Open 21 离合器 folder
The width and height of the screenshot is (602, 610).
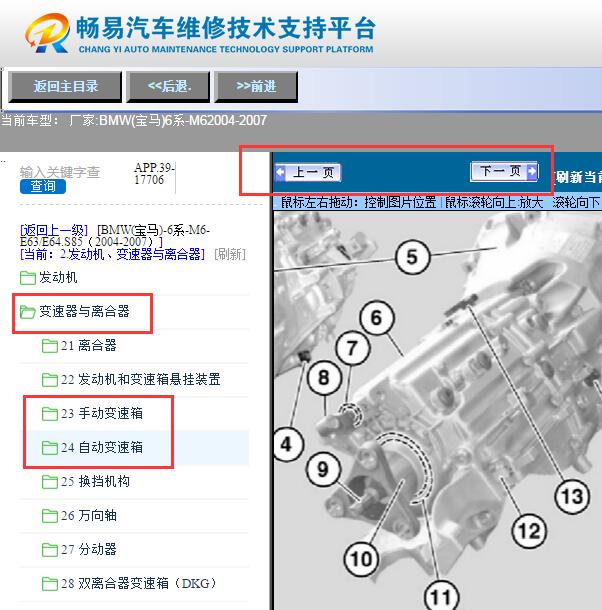[89, 345]
